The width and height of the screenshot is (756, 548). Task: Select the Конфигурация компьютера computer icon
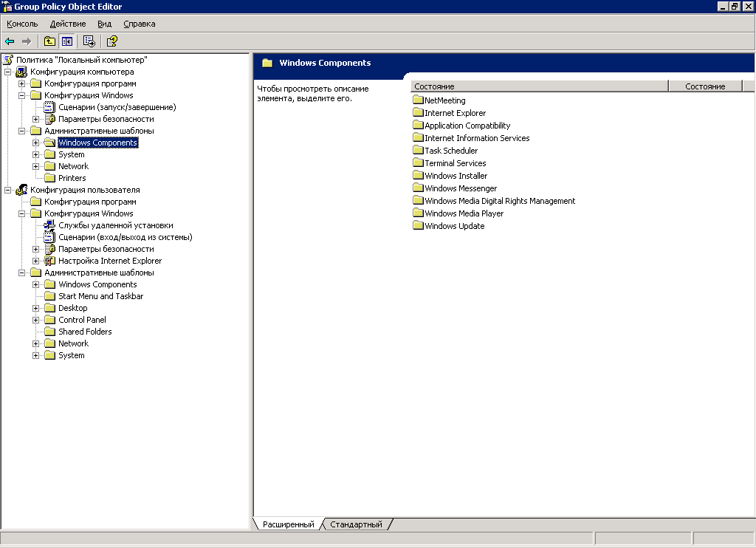pyautogui.click(x=21, y=72)
